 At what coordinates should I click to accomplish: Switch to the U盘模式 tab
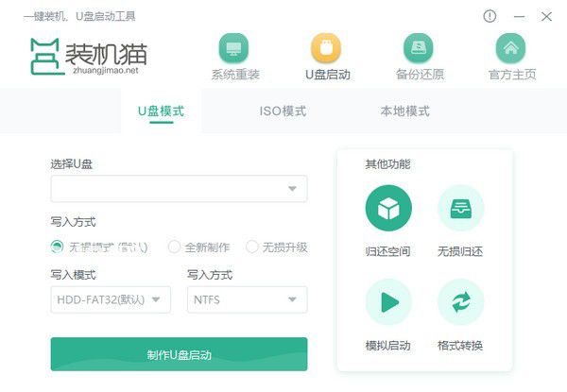pyautogui.click(x=161, y=111)
